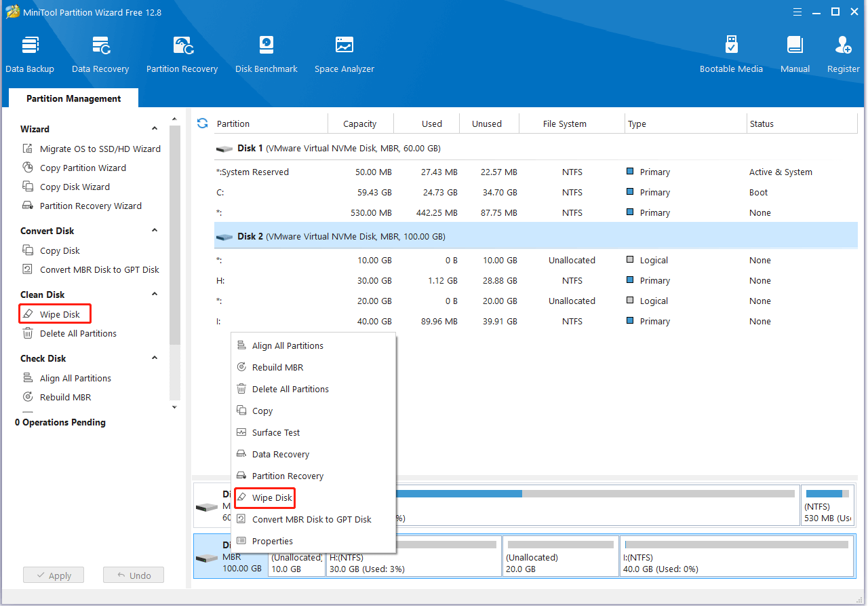Open Properties from context menu
The height and width of the screenshot is (606, 868).
[313, 541]
